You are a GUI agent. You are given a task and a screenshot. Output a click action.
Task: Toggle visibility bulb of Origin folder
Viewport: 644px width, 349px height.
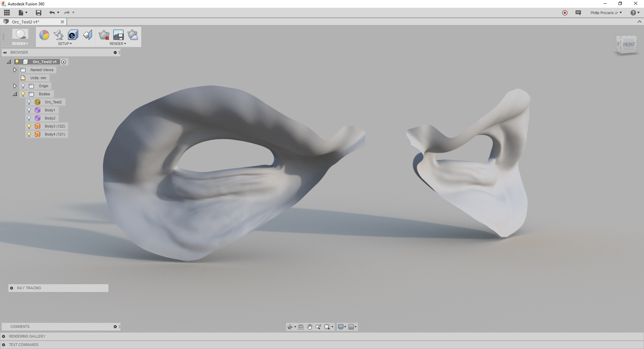(x=23, y=86)
